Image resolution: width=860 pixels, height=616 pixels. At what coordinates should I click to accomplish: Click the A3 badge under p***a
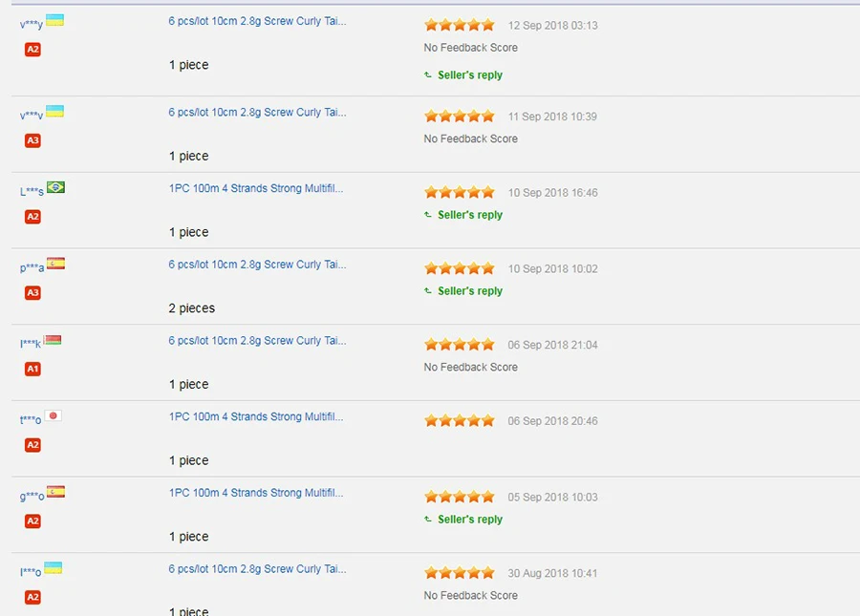pos(32,292)
